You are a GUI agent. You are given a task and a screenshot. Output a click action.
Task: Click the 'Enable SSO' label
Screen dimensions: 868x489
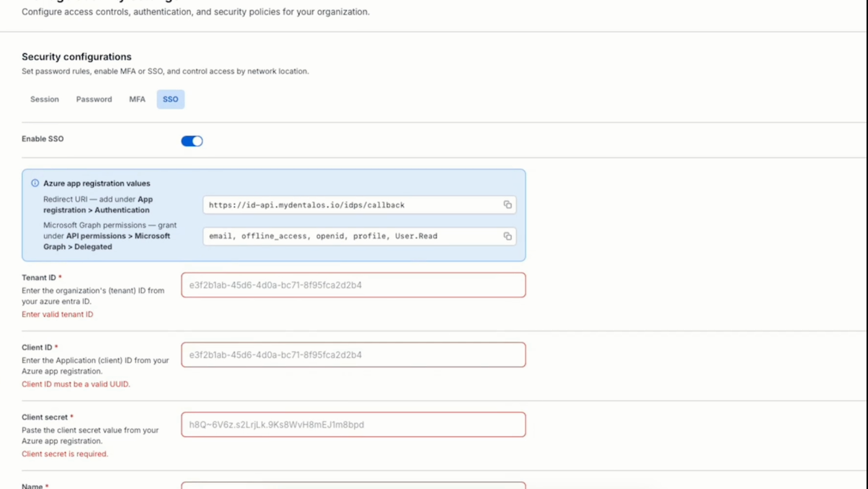[43, 139]
